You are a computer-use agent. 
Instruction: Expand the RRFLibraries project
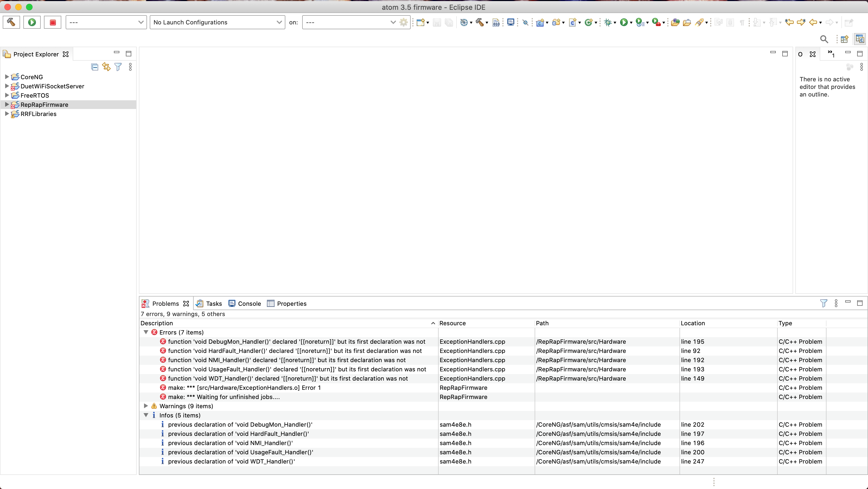coord(7,114)
